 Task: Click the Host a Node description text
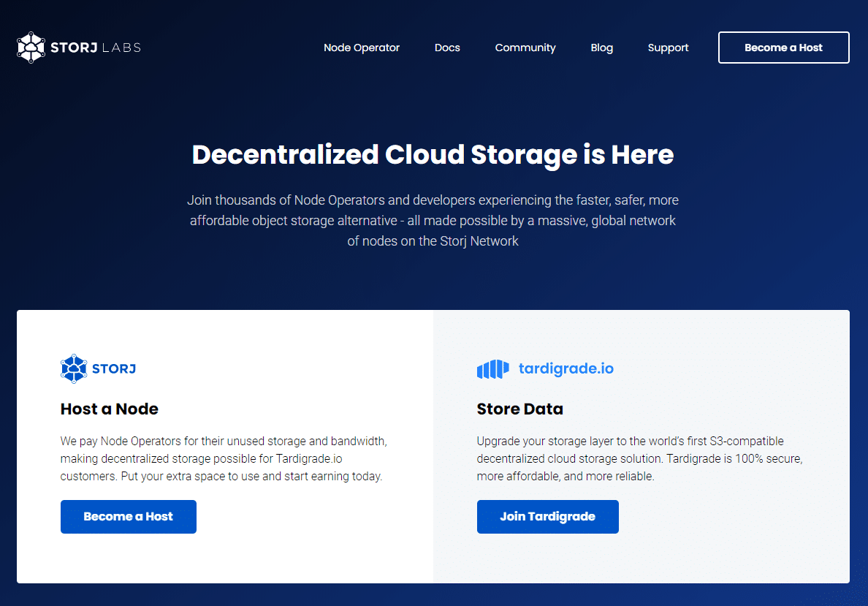point(223,458)
